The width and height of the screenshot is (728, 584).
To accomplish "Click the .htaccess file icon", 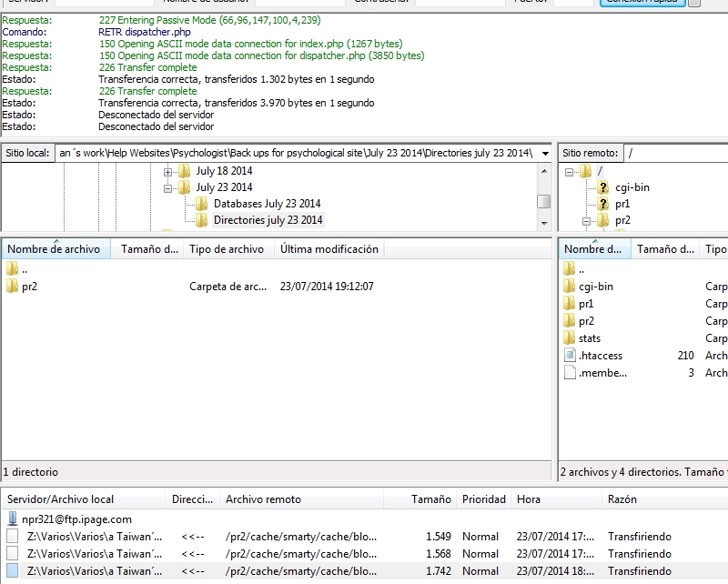I will tap(570, 355).
